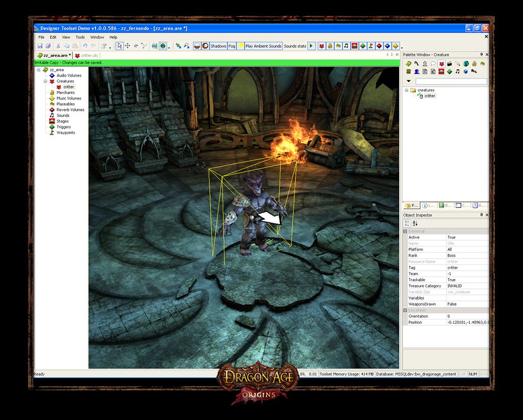Select the arrow pointer selection tool
The width and height of the screenshot is (523, 420).
point(120,46)
